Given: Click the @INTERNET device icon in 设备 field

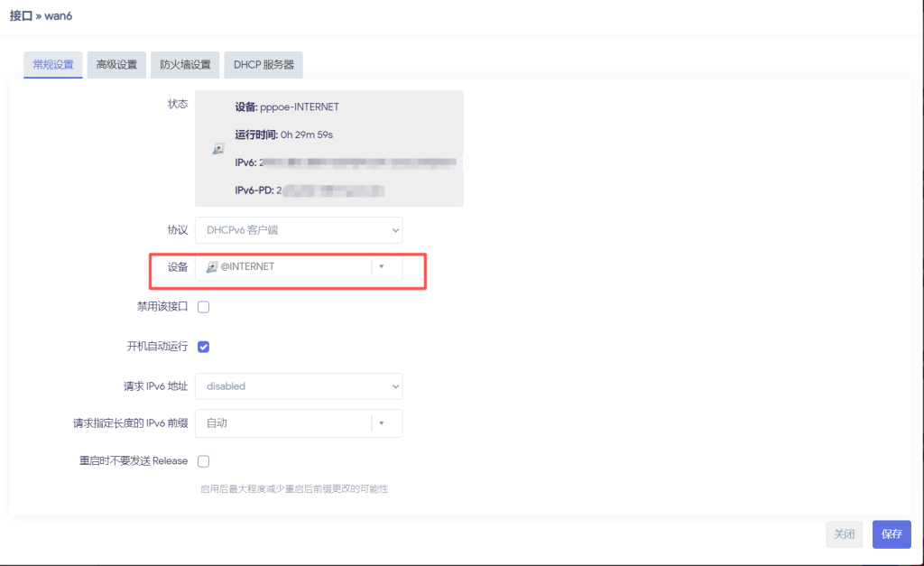Looking at the screenshot, I should click(212, 267).
